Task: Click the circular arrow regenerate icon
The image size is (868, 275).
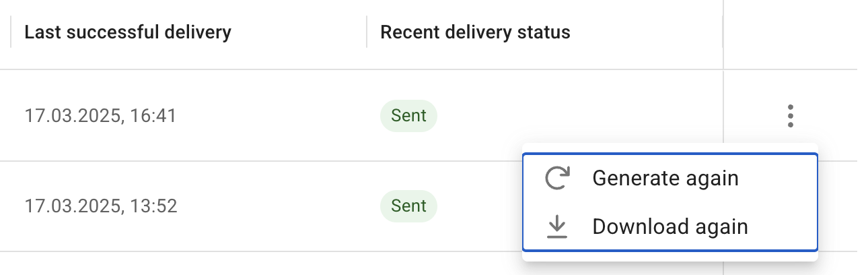Action: 556,178
